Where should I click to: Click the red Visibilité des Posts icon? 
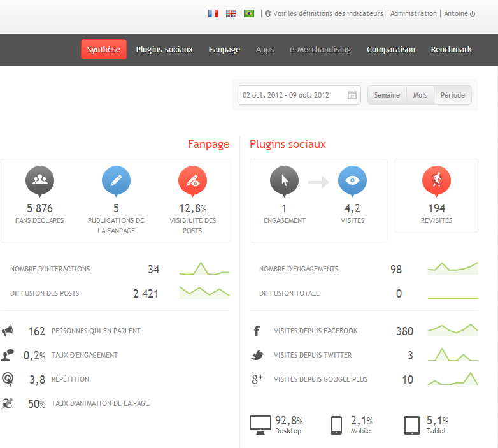tap(192, 180)
